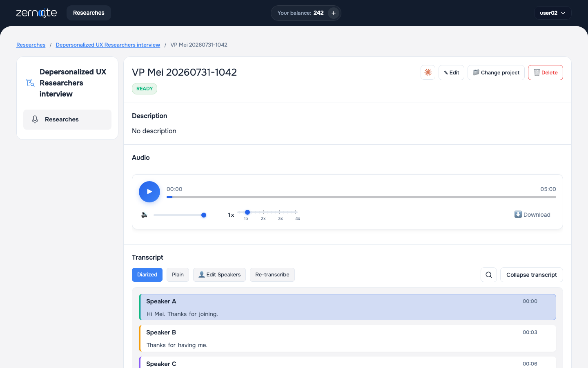Image resolution: width=588 pixels, height=368 pixels.
Task: Open Edit Speakers
Action: [x=219, y=275]
